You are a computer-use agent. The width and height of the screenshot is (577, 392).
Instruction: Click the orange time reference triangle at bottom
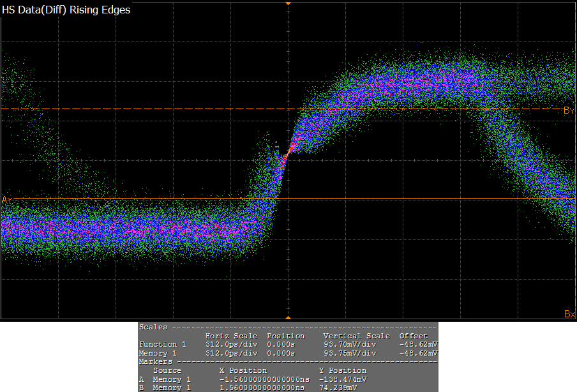click(x=288, y=317)
